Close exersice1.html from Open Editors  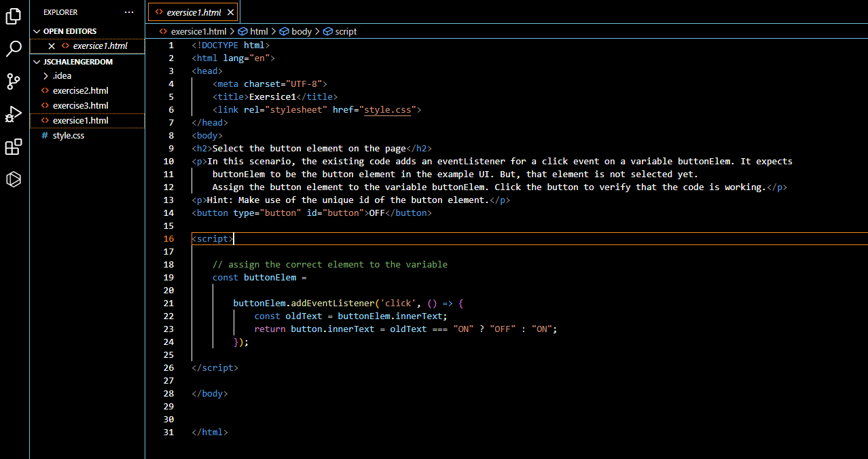tap(51, 45)
